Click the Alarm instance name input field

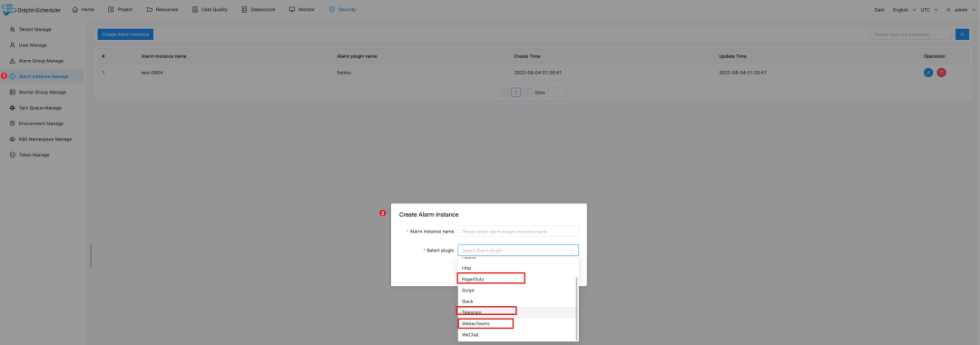pyautogui.click(x=518, y=232)
